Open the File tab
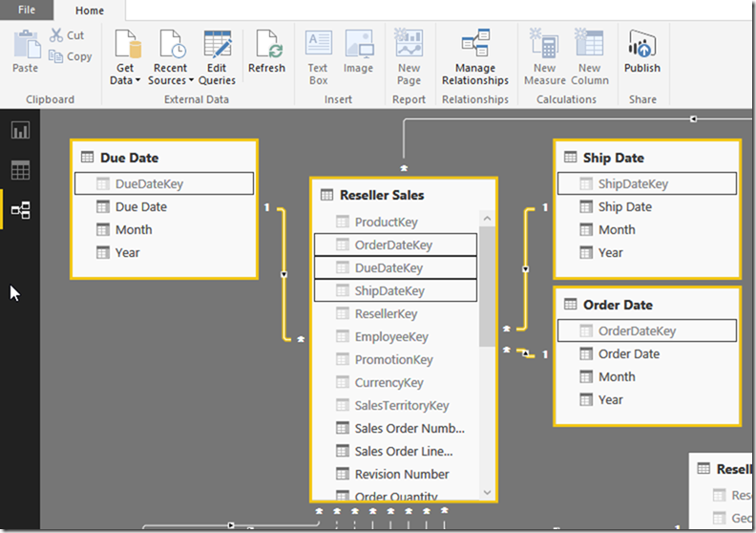Screen dimensions: 756x533 27,10
